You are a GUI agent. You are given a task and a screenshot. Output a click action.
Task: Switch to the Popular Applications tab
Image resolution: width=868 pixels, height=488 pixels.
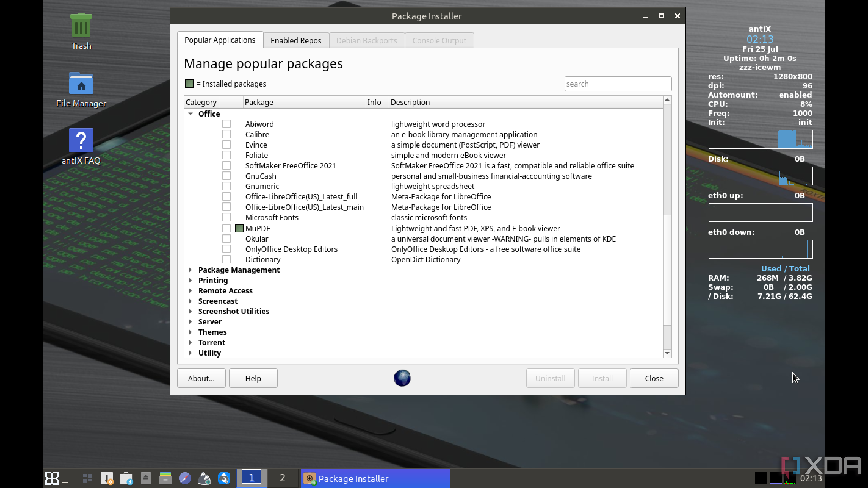[220, 40]
